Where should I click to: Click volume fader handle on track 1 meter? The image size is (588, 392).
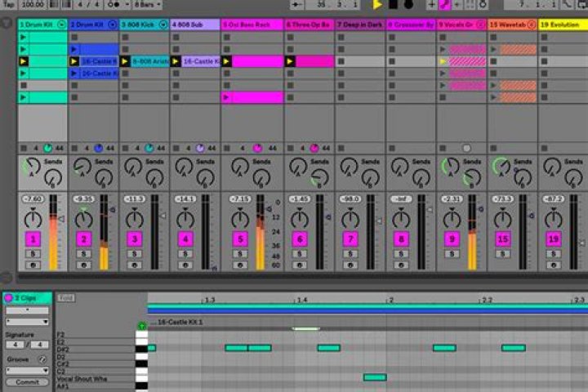point(61,218)
